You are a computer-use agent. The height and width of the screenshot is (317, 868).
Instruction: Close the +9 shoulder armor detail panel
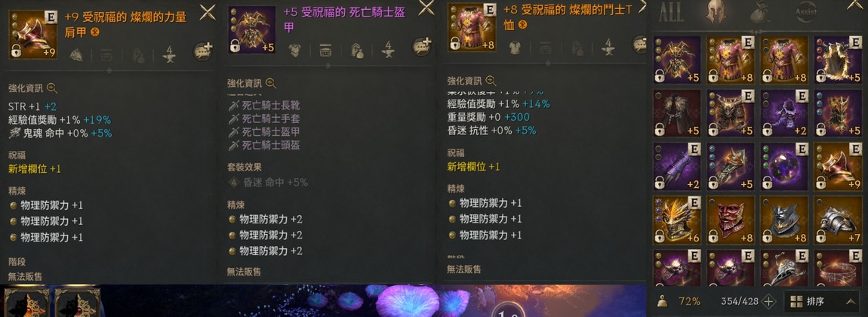(208, 11)
